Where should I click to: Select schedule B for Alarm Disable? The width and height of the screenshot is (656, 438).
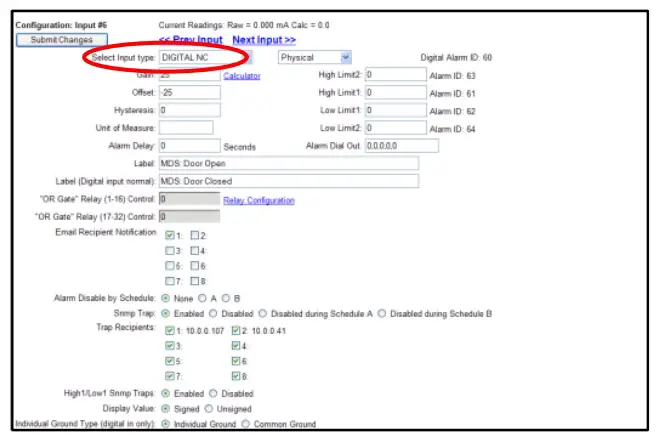tap(226, 298)
